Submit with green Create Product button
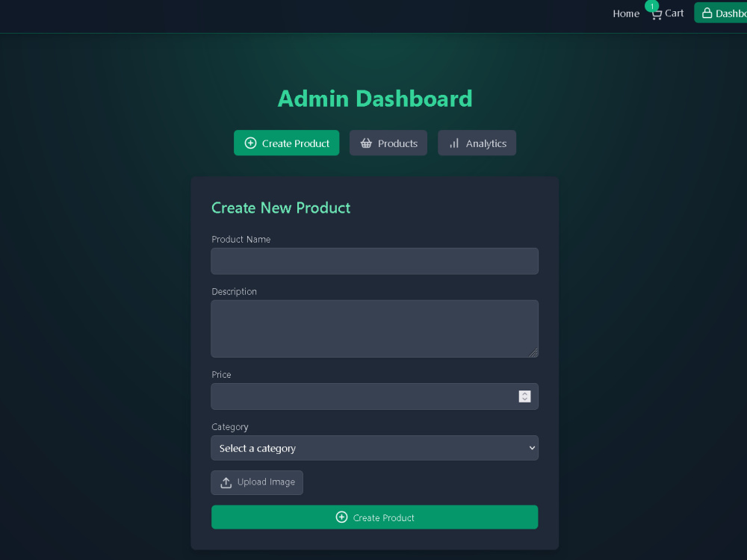Screen dimensions: 747x560 (374, 517)
